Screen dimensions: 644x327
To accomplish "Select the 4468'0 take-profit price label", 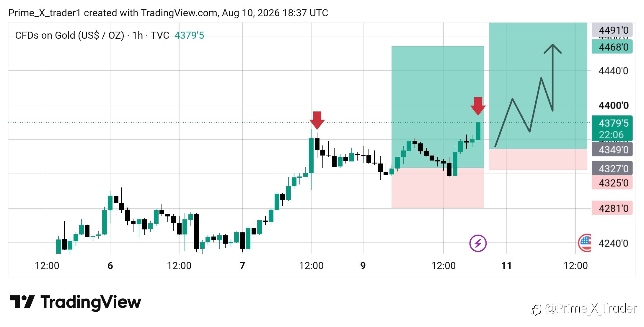I will click(x=612, y=47).
